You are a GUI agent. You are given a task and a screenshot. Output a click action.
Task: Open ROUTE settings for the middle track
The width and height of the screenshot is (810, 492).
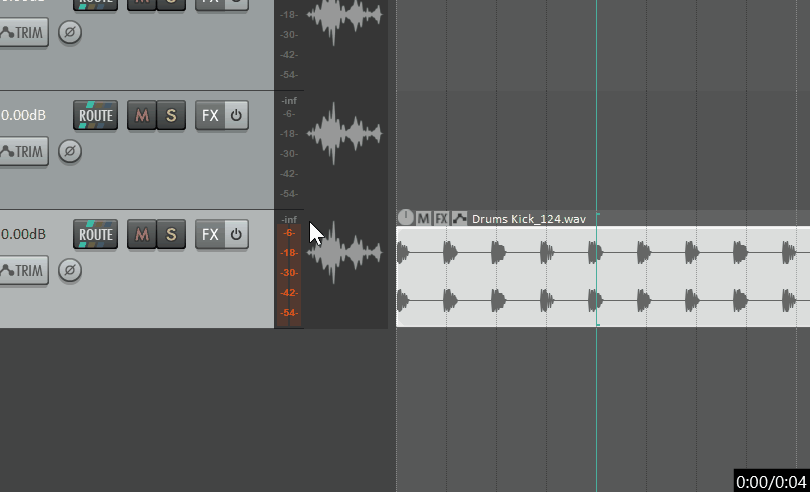[x=96, y=116]
